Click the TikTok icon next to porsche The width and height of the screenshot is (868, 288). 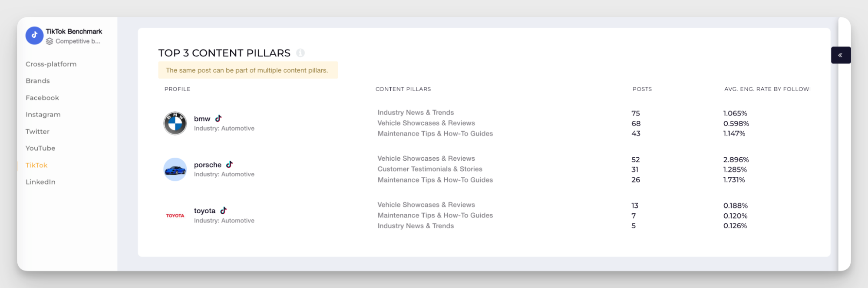point(229,164)
